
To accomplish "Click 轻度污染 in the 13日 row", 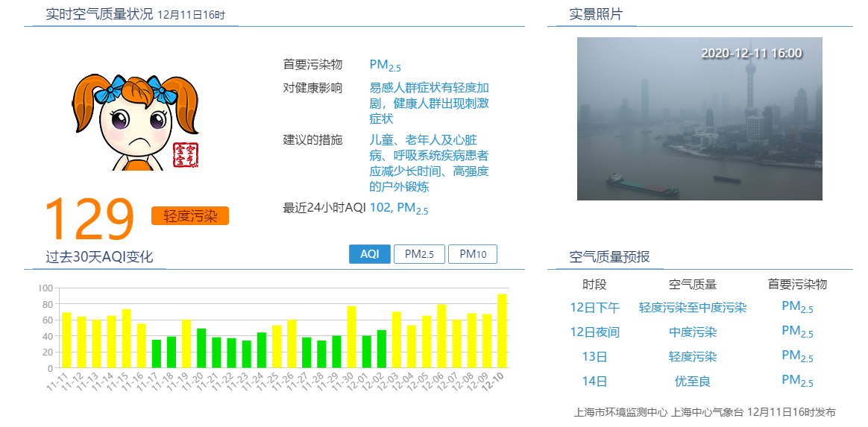I will [693, 356].
